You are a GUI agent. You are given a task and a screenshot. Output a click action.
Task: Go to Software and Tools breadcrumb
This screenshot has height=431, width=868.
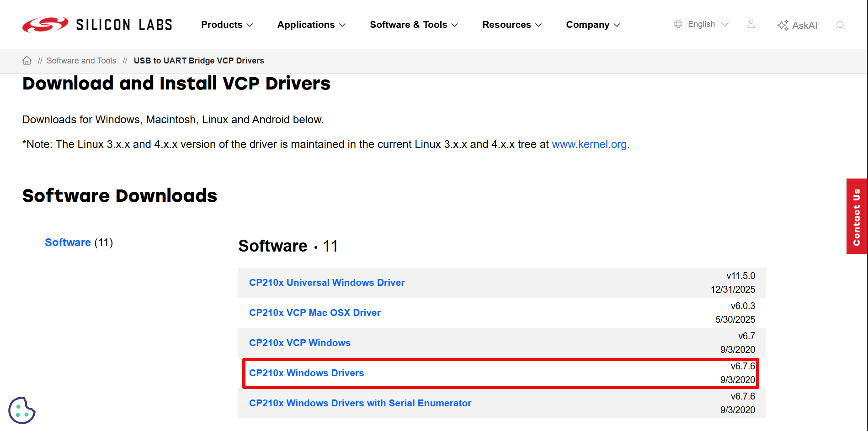point(81,61)
